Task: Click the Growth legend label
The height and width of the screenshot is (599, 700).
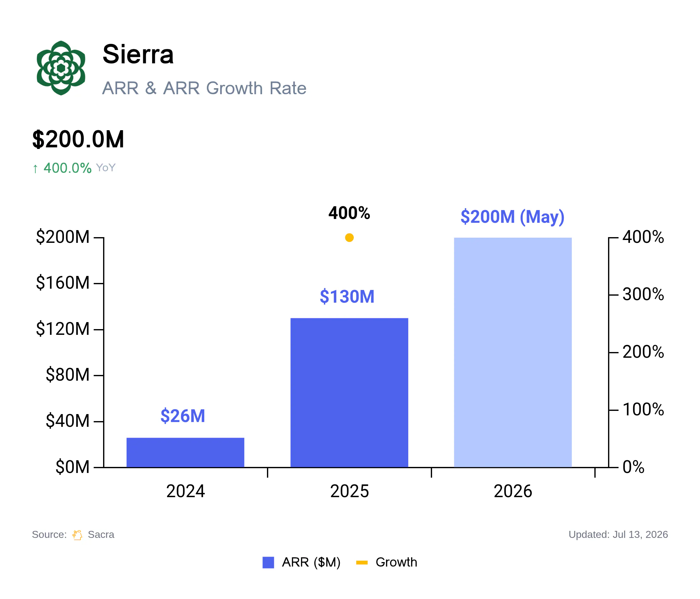Action: point(396,562)
